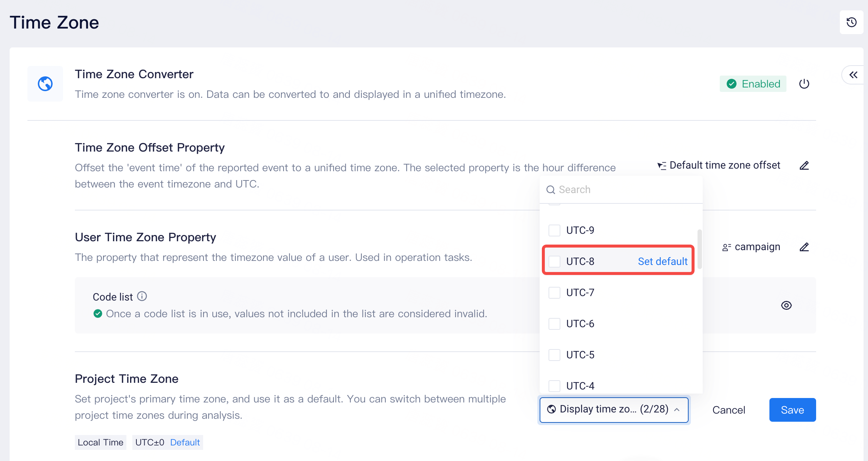Click the power icon to disable converter

point(804,84)
